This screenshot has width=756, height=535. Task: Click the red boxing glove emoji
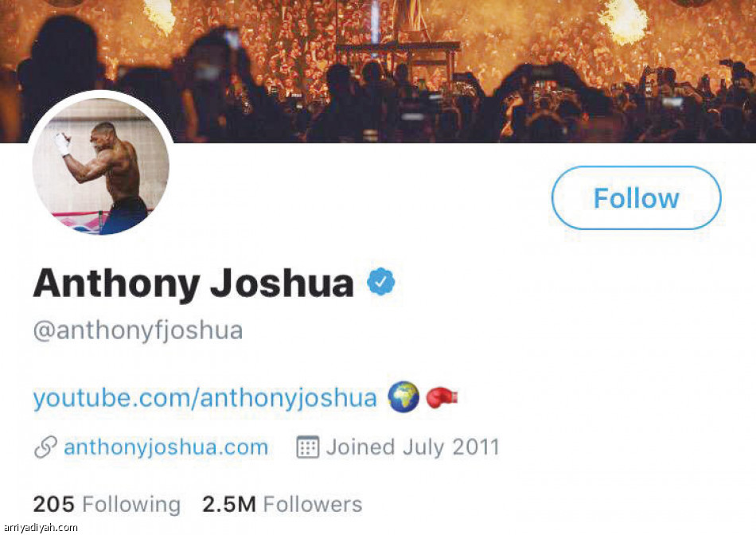tap(442, 396)
